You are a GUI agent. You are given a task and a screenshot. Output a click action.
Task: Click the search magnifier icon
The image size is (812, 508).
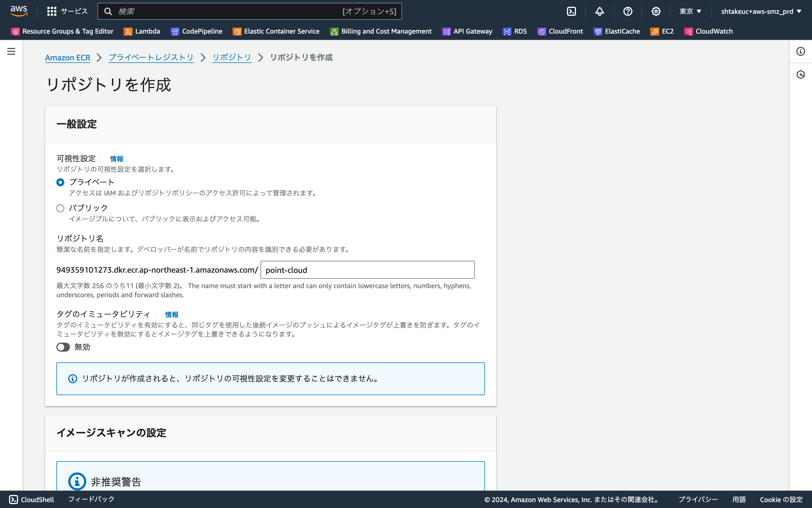108,11
